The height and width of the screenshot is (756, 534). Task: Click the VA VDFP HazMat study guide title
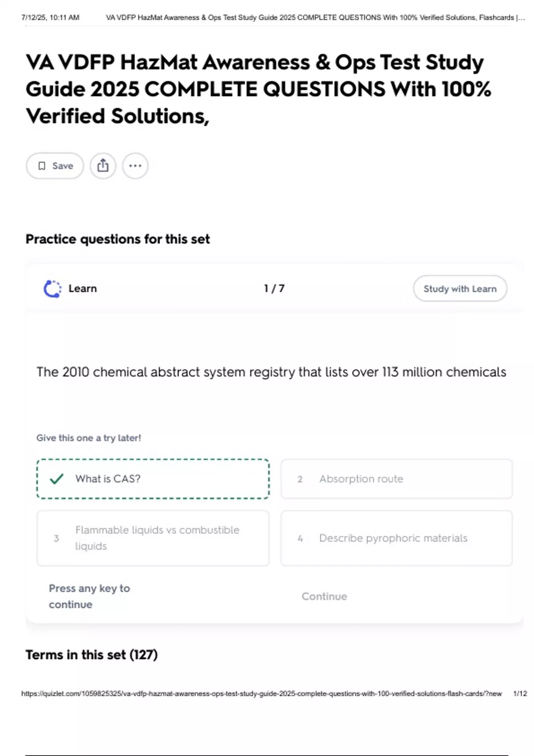[258, 89]
